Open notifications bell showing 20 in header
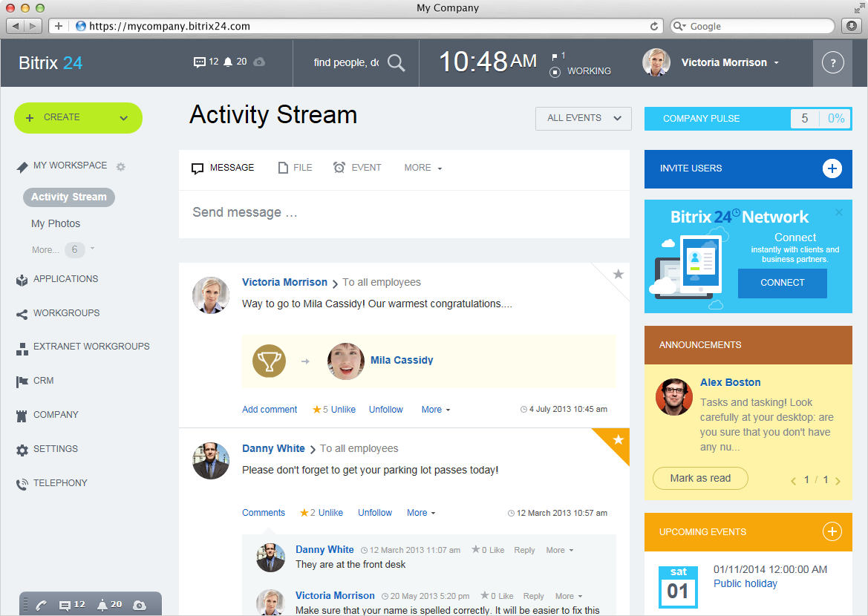Screen dimensions: 868x616 235,62
